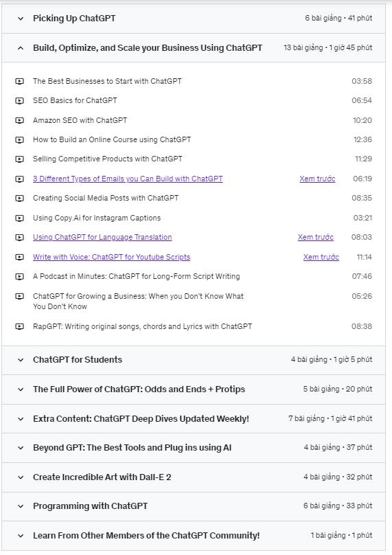Click video icon beside RapGPT lecture
This screenshot has height=555, width=392.
(x=19, y=326)
